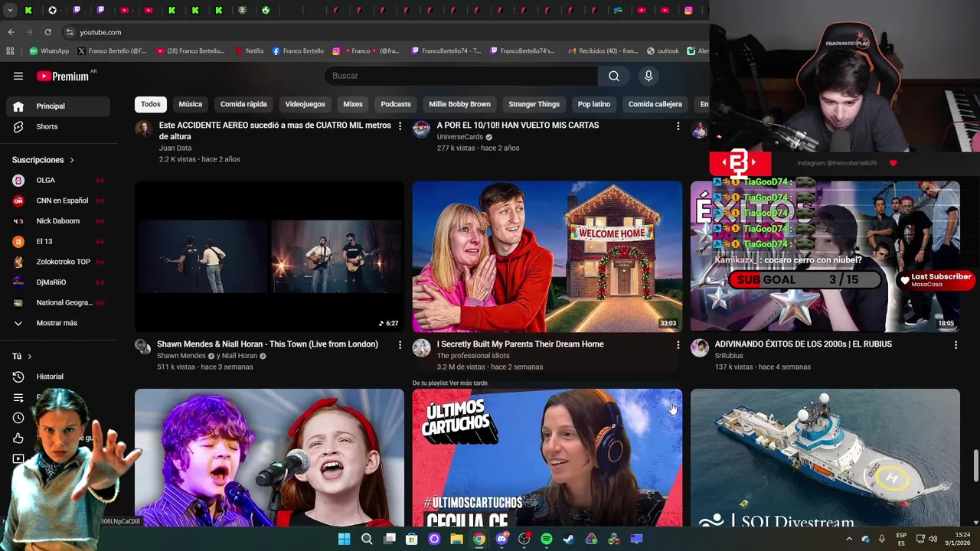Click the Juan Data channel name
The image size is (980, 551).
pyautogui.click(x=175, y=148)
